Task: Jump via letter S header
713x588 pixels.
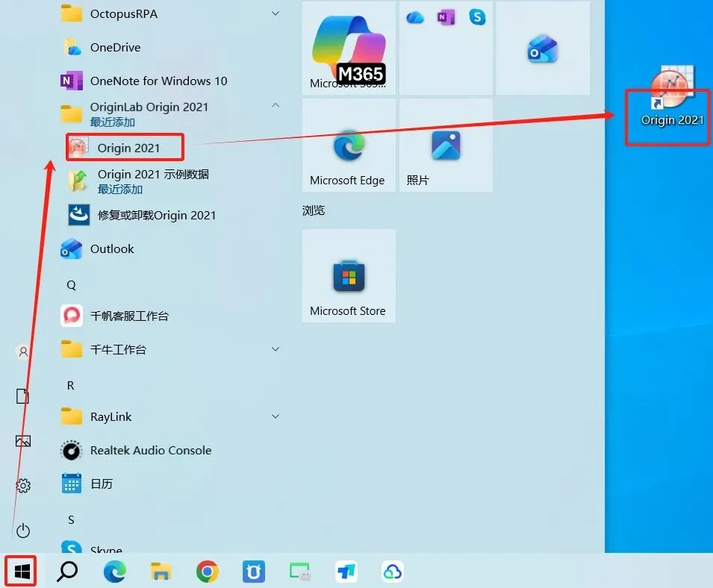Action: tap(71, 519)
